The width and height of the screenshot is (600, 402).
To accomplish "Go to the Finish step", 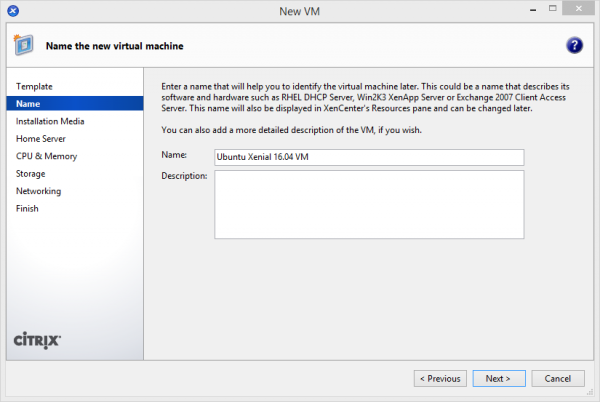I will click(x=27, y=209).
